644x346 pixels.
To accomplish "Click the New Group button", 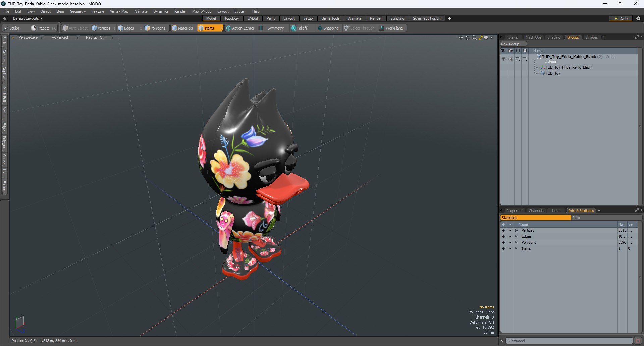I will 513,44.
